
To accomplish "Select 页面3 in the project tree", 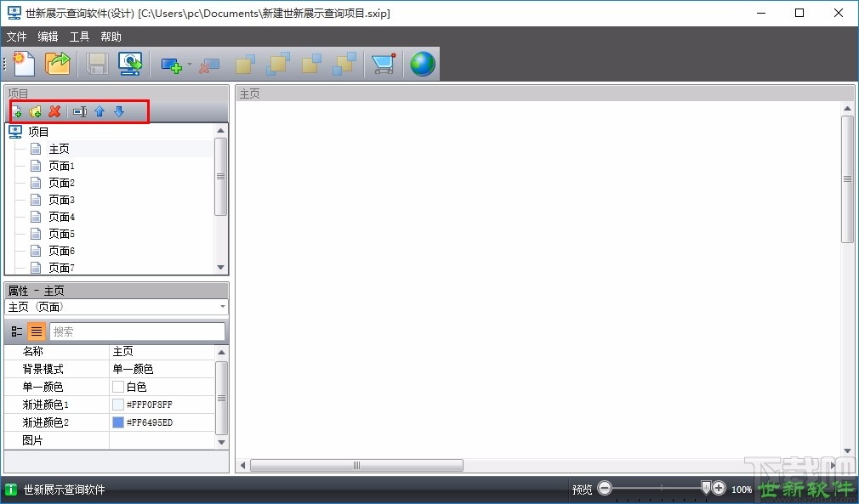I will (61, 200).
